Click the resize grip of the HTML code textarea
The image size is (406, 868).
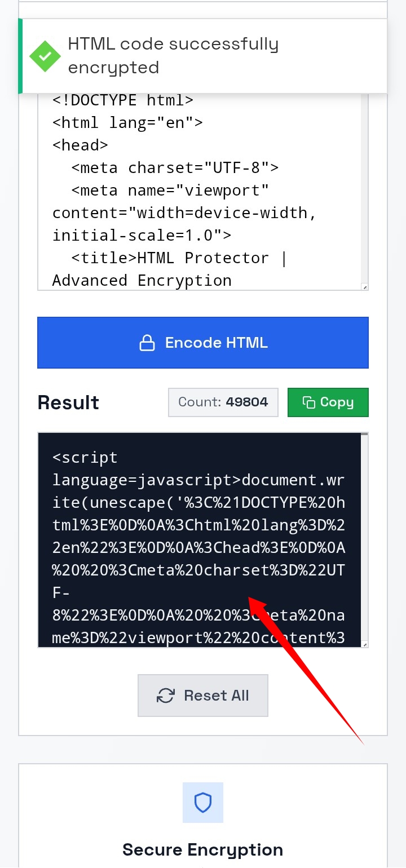(365, 287)
